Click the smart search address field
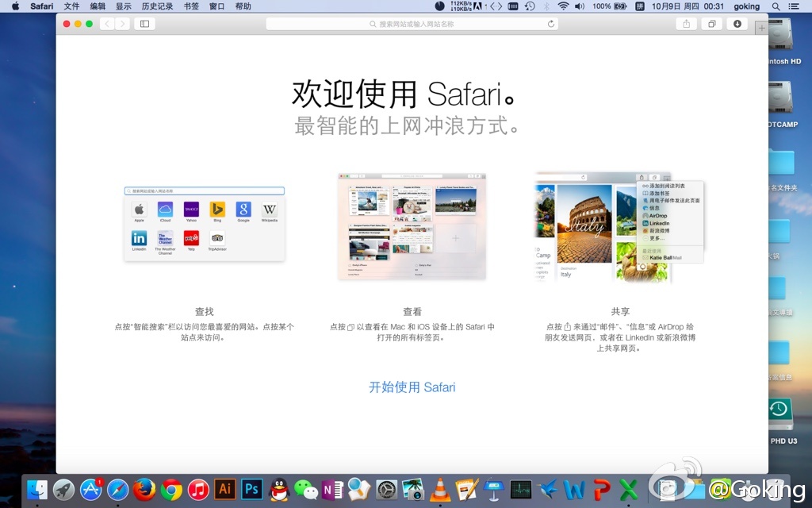812x508 pixels. [412, 24]
